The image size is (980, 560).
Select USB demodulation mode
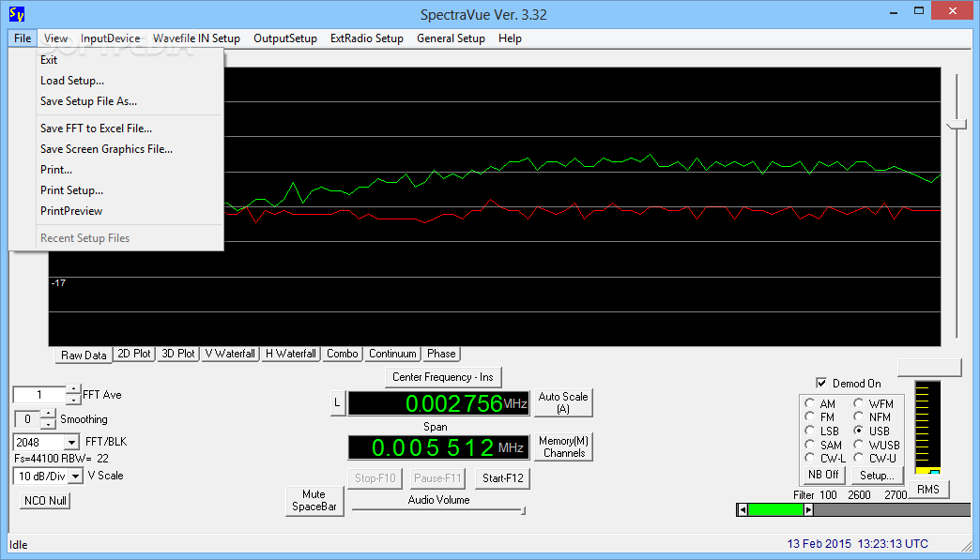coord(859,431)
